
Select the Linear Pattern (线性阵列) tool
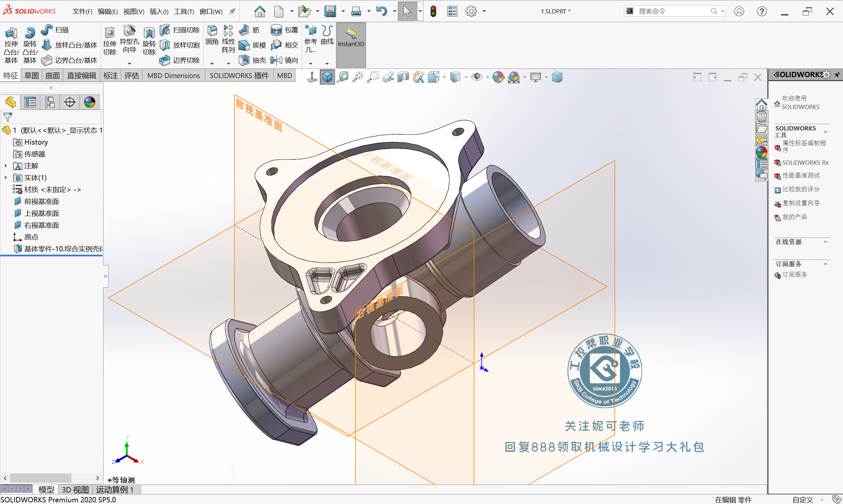coord(228,39)
